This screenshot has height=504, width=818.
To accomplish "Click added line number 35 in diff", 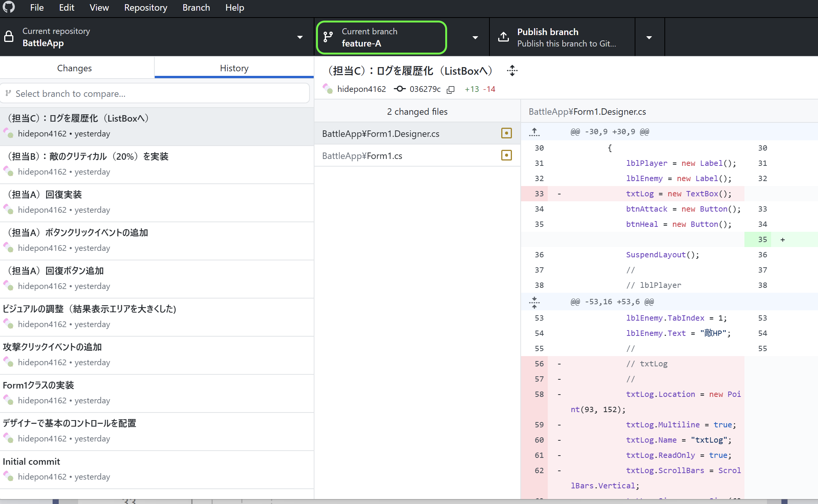I will coord(762,239).
